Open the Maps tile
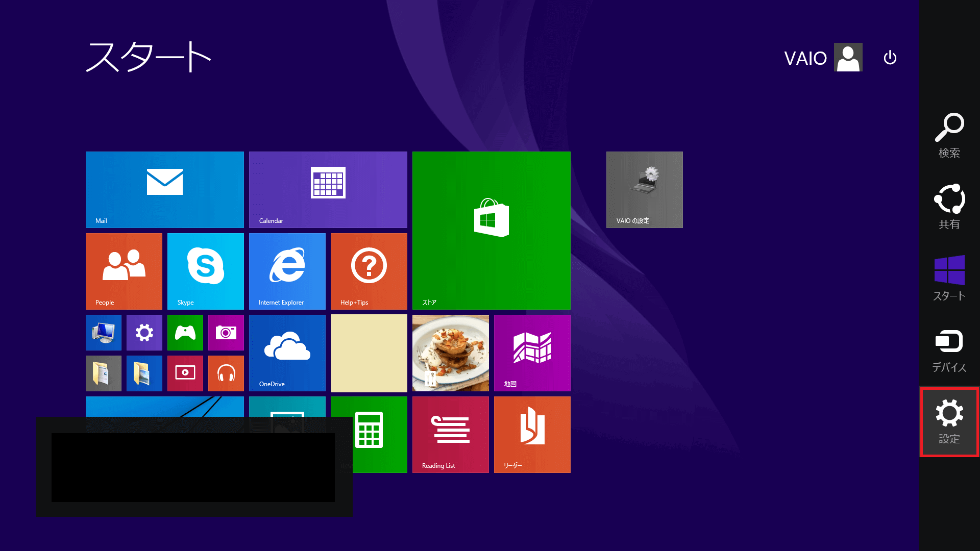Viewport: 980px width, 551px height. tap(532, 353)
